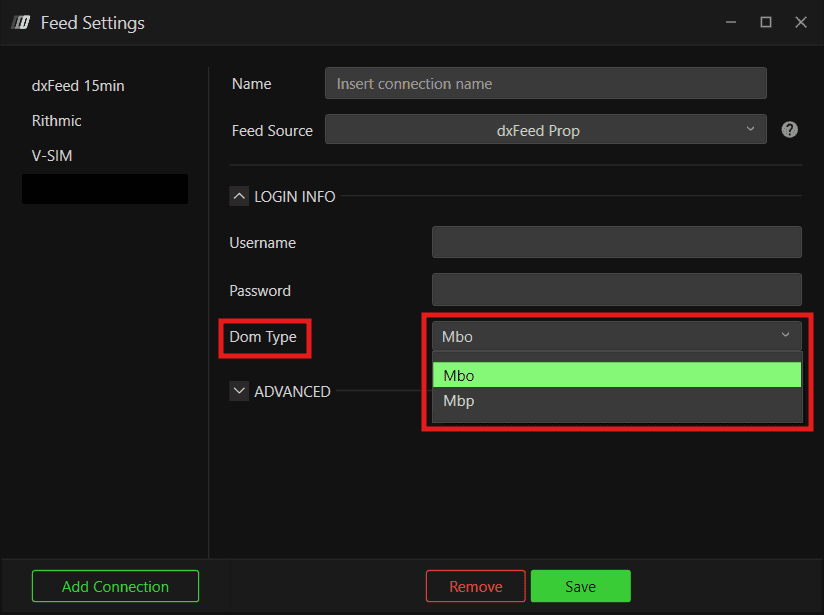Select the V-SIM connection
Screen dimensions: 824x615
(52, 156)
